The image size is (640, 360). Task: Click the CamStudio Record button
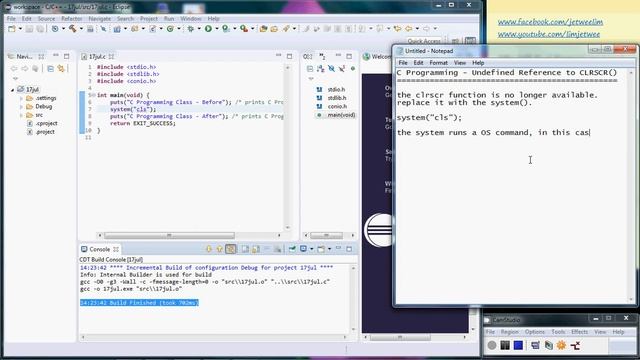click(x=492, y=345)
